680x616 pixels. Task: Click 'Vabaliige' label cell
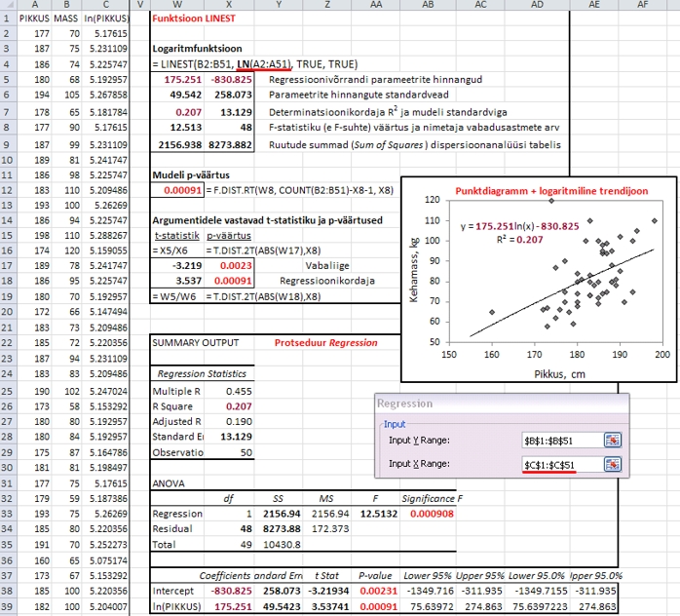click(327, 265)
